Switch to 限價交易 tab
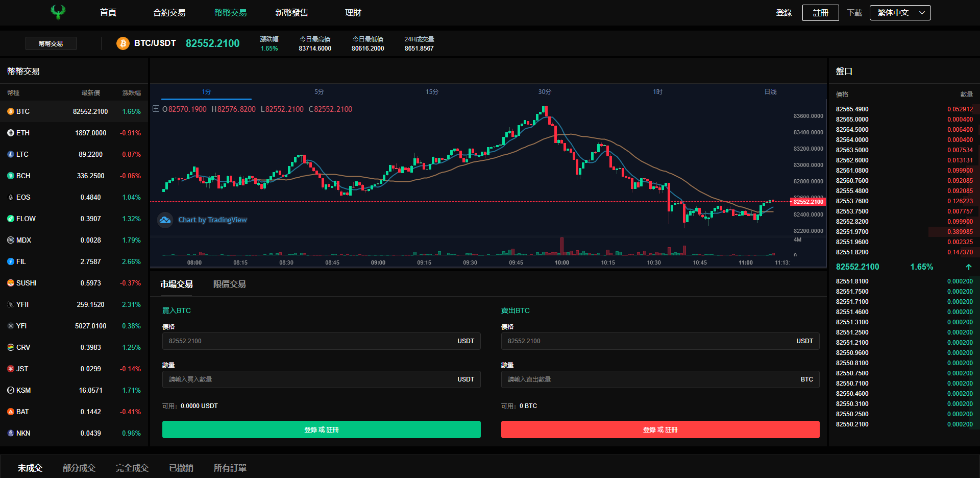This screenshot has width=980, height=478. click(x=229, y=284)
